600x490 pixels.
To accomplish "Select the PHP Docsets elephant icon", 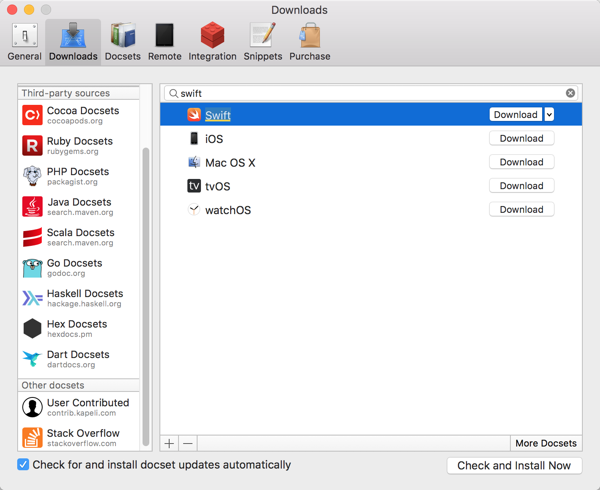I will [32, 176].
